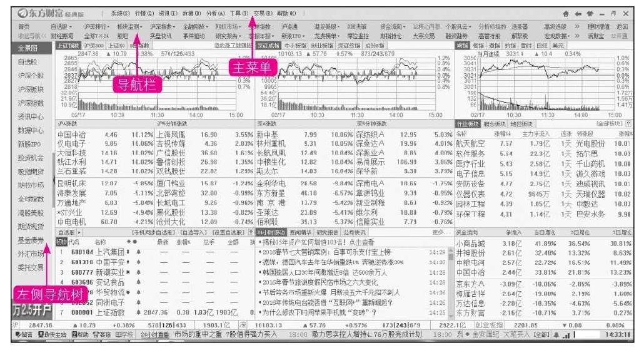This screenshot has width=644, height=355.
Task: Open the 数据(D) menu
Action: click(192, 14)
